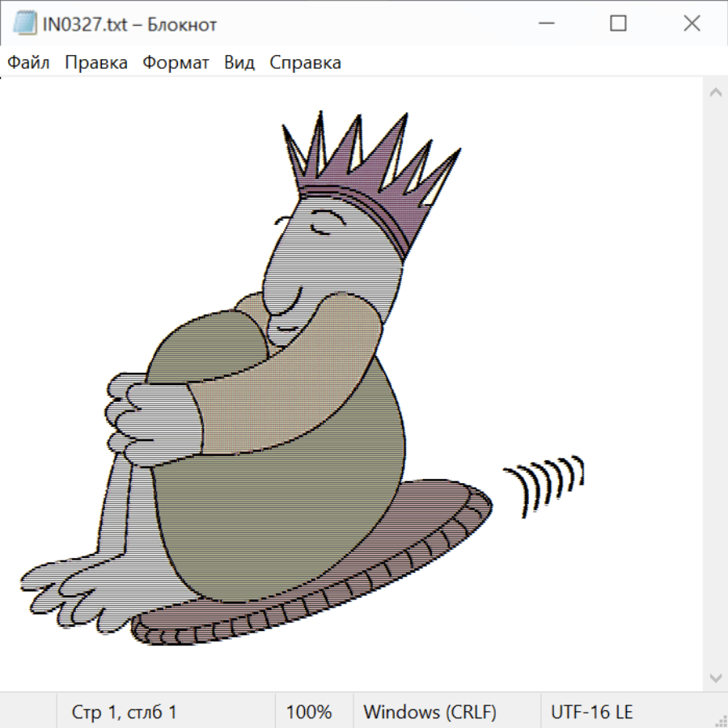Open the Формат menu
This screenshot has height=728, width=728.
pos(176,63)
